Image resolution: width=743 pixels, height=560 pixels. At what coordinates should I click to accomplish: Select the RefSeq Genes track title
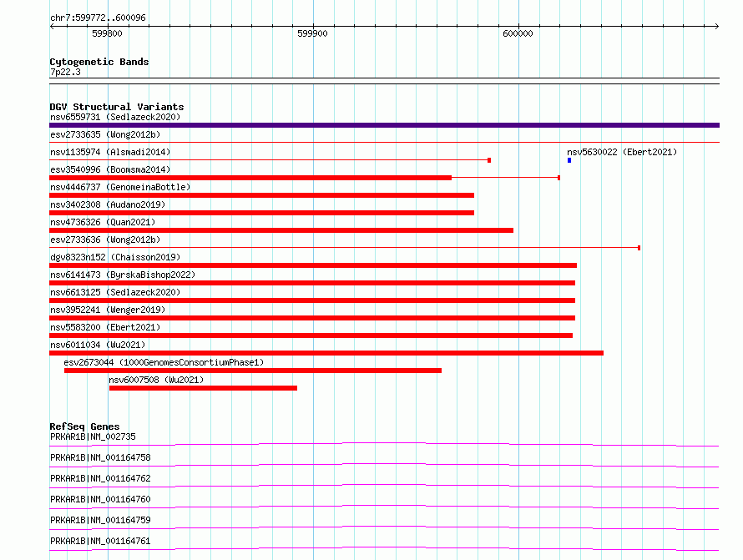point(84,426)
